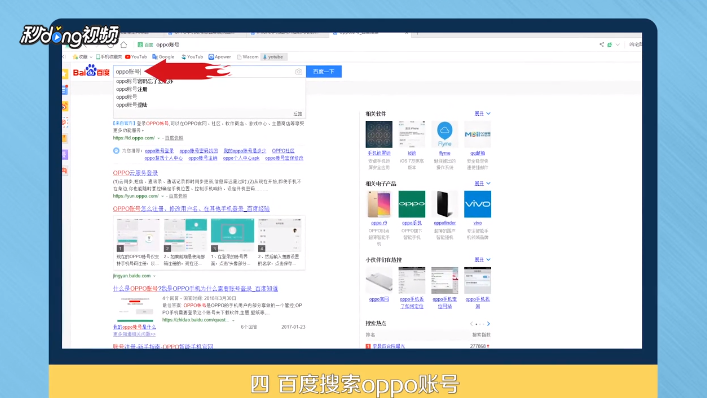
Task: Click recommended link oppo账号登录
Action: 159,151
